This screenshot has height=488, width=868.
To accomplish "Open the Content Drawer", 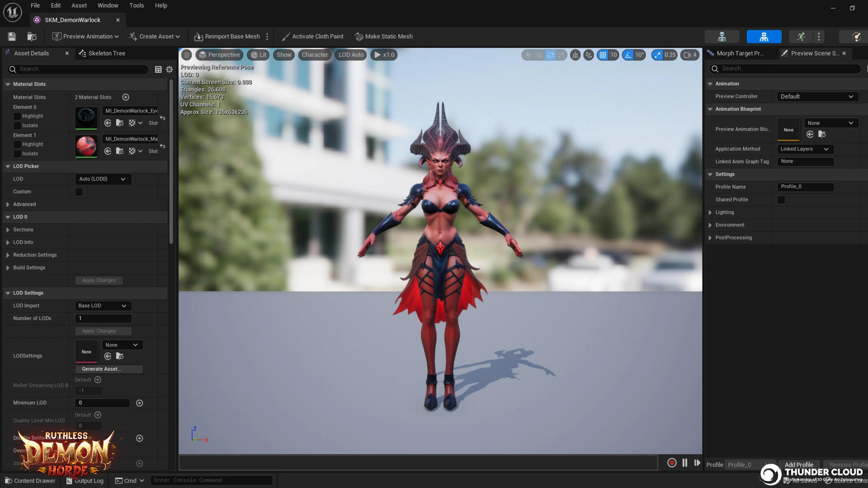I will [30, 481].
